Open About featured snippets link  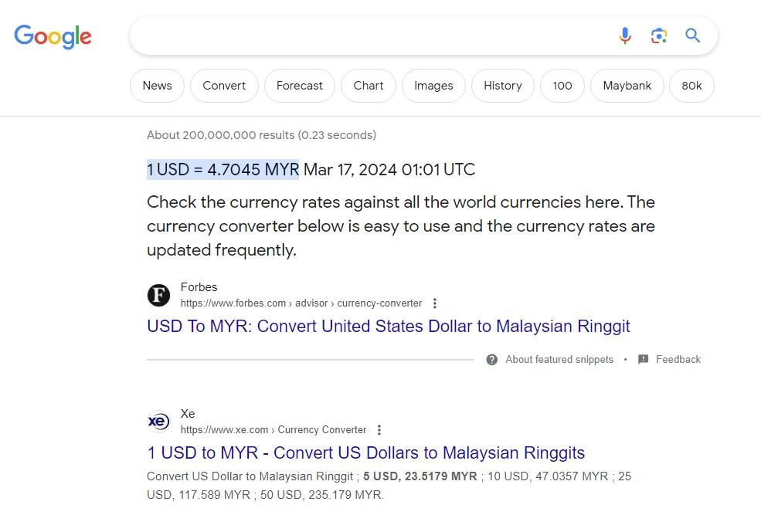[559, 359]
